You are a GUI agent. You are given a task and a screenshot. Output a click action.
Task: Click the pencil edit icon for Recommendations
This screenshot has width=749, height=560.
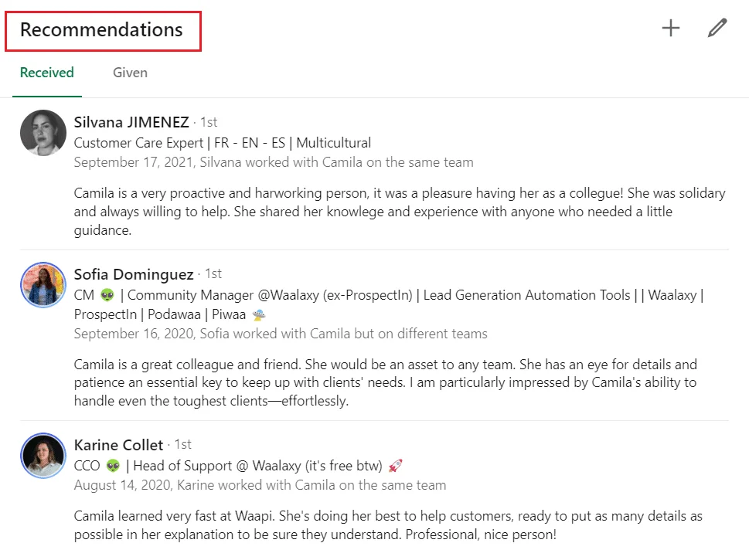pos(717,28)
